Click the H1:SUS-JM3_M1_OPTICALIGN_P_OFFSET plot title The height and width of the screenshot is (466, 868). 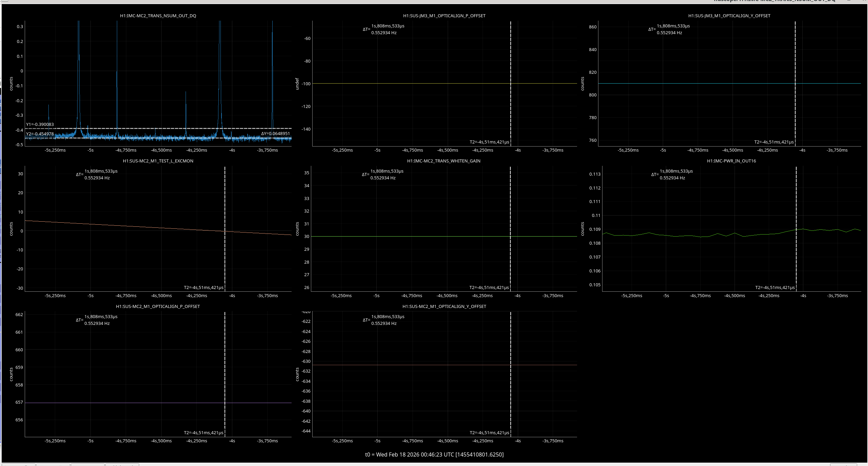(444, 16)
